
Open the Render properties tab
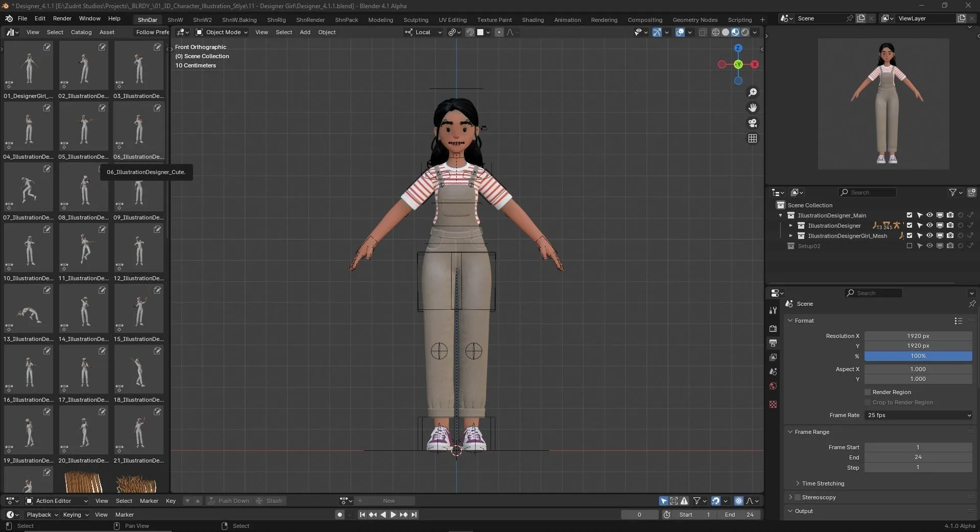(773, 329)
